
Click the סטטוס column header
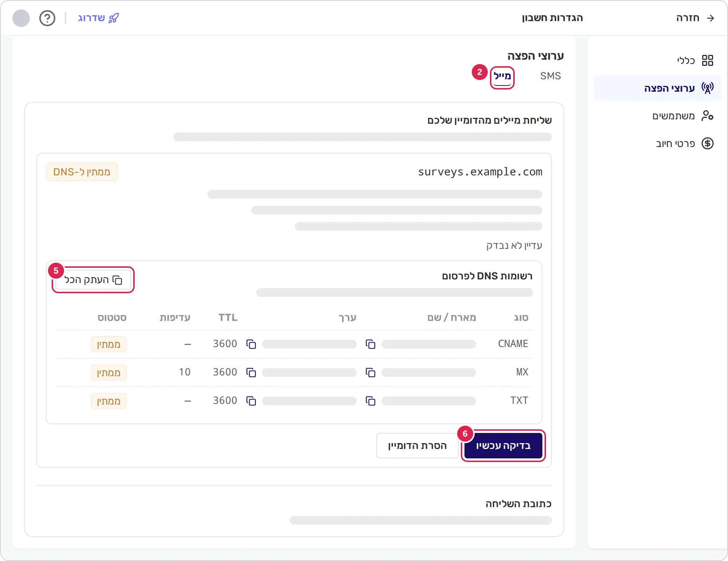click(112, 318)
